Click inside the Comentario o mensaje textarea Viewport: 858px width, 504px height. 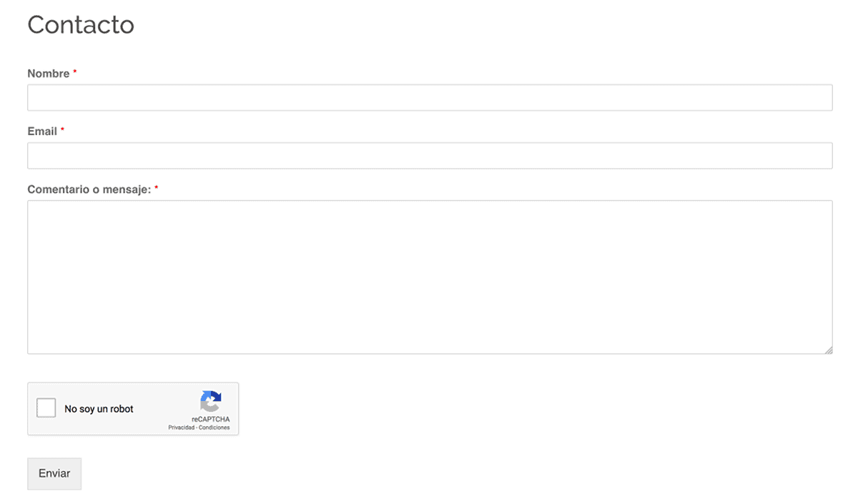430,277
